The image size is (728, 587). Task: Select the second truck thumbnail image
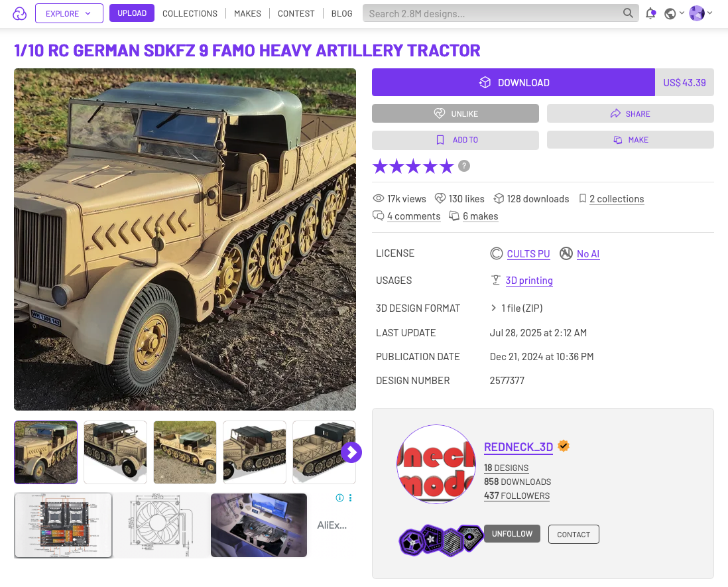(x=115, y=452)
